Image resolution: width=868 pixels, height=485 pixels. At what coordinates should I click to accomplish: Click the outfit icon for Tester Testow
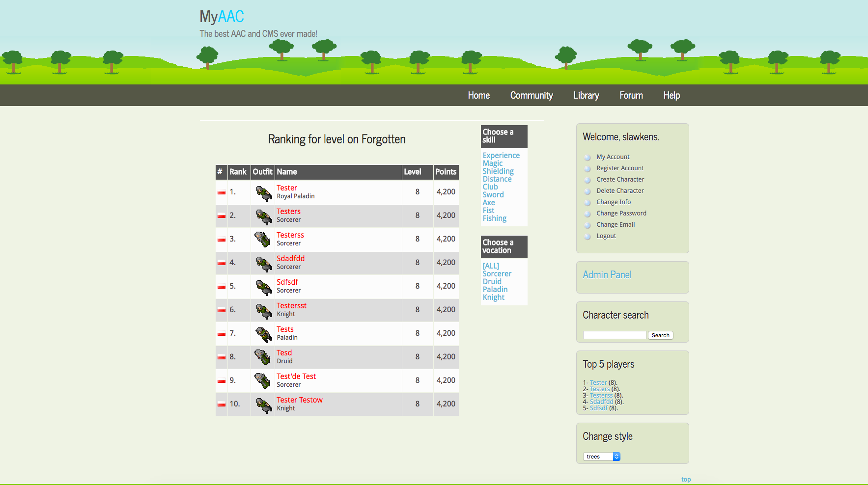coord(263,404)
